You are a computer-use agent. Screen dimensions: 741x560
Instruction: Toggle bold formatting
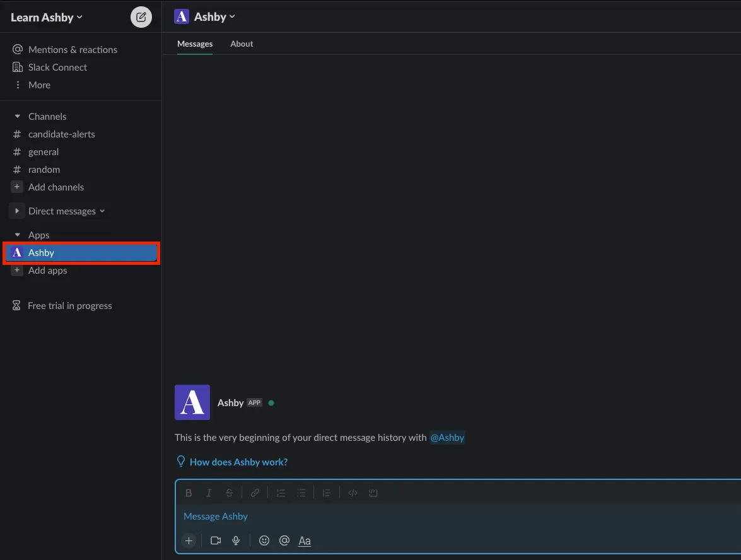click(x=189, y=493)
